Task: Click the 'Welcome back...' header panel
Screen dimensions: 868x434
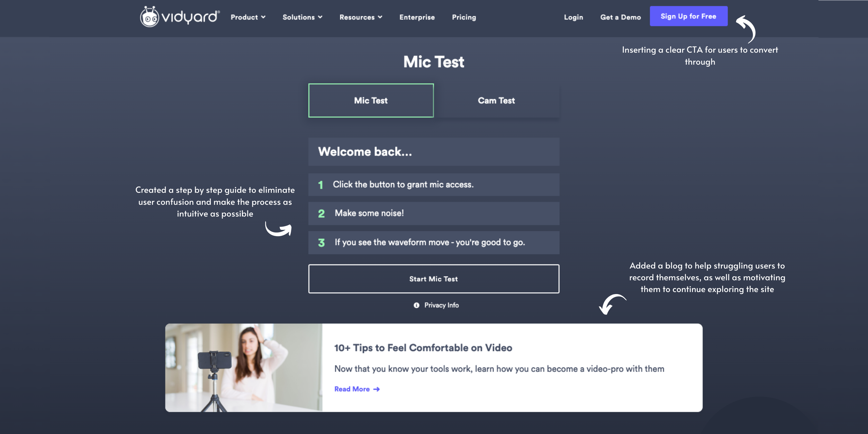Action: tap(433, 151)
